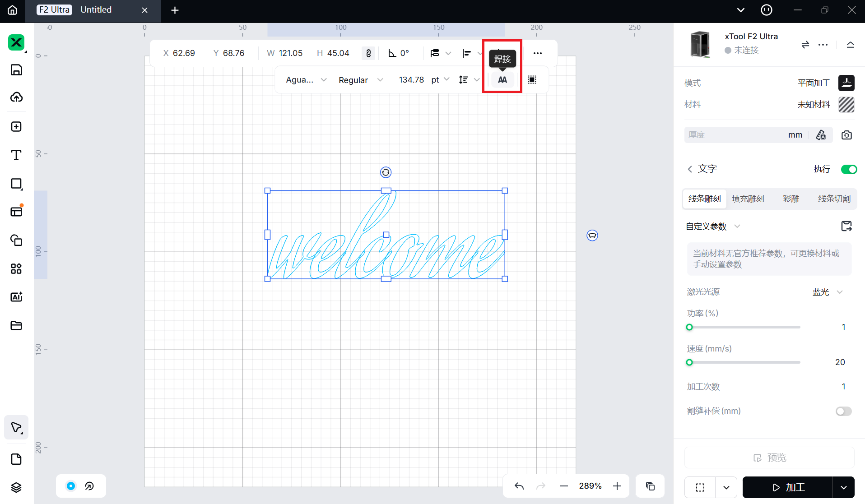The image size is (865, 504).
Task: Click the camera icon beside thickness field
Action: pos(846,135)
